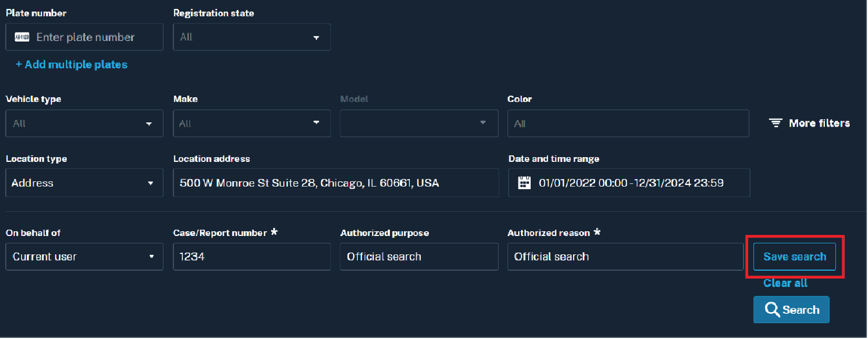This screenshot has width=868, height=339.
Task: Click the Add multiple plates link
Action: 71,65
